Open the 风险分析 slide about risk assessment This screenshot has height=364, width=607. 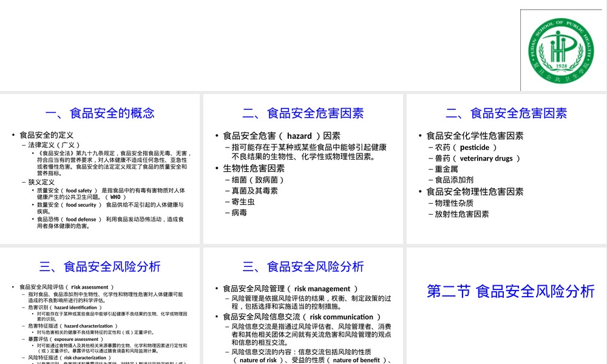[100, 306]
